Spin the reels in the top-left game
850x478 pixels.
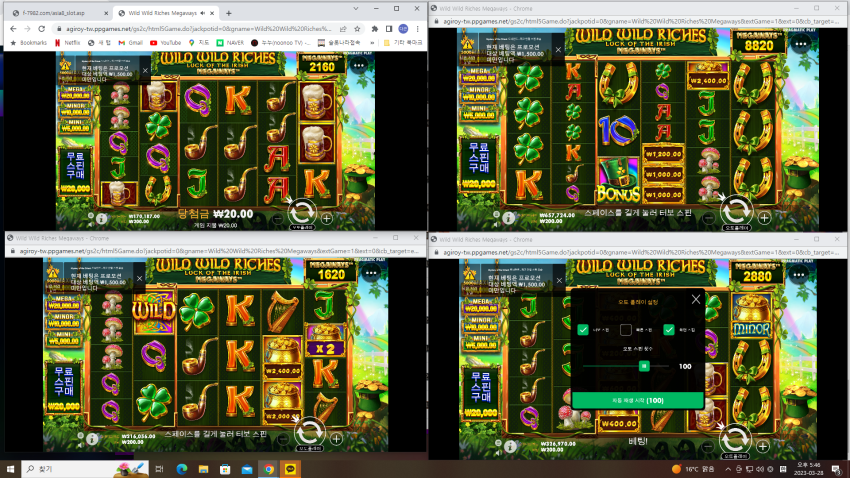coord(302,211)
